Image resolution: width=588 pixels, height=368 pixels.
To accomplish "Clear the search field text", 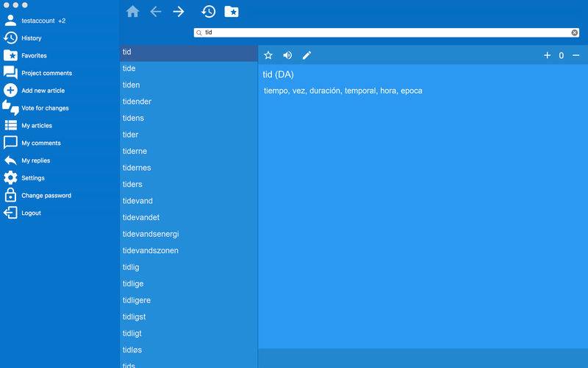I will tap(575, 32).
